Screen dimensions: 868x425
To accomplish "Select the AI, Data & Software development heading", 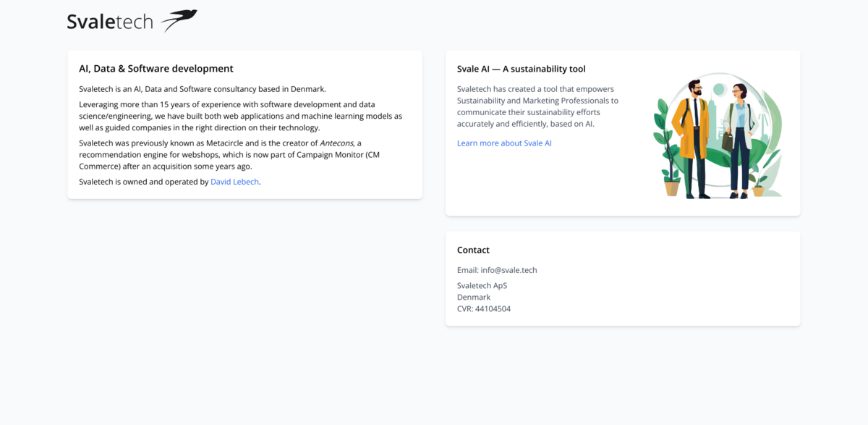I will (x=156, y=68).
